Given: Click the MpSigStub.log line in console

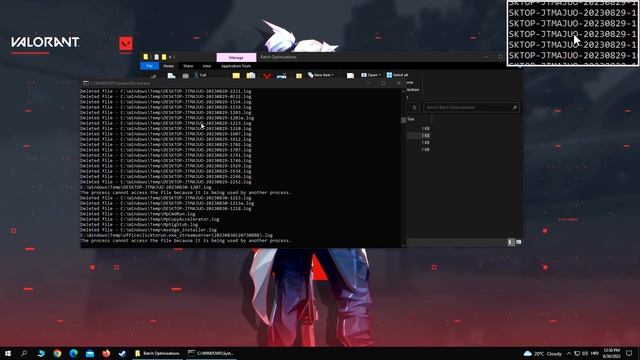Looking at the screenshot, I should tap(139, 224).
